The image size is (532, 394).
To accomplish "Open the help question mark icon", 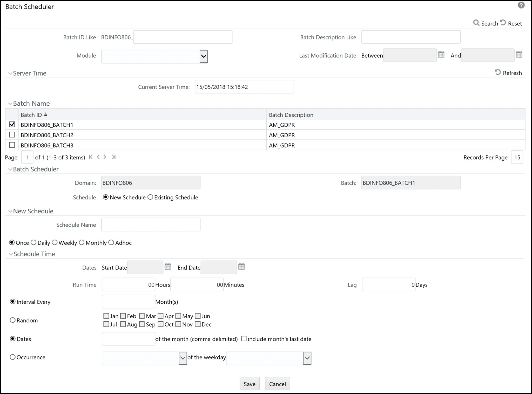I will [x=521, y=5].
